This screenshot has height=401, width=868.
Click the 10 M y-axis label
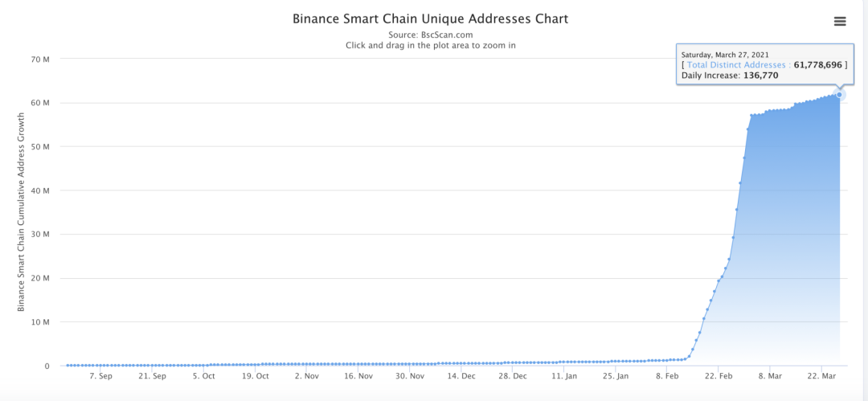pos(41,322)
